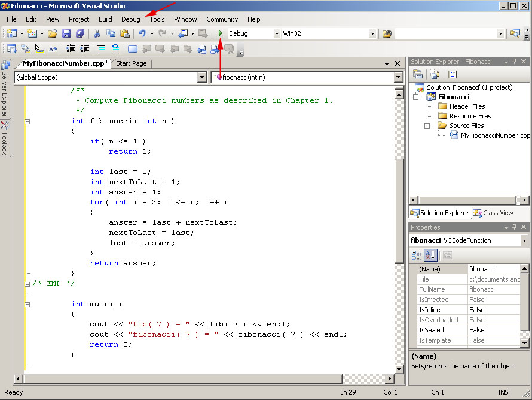Click the Copy toolbar icon
The height and width of the screenshot is (400, 532).
click(x=111, y=33)
